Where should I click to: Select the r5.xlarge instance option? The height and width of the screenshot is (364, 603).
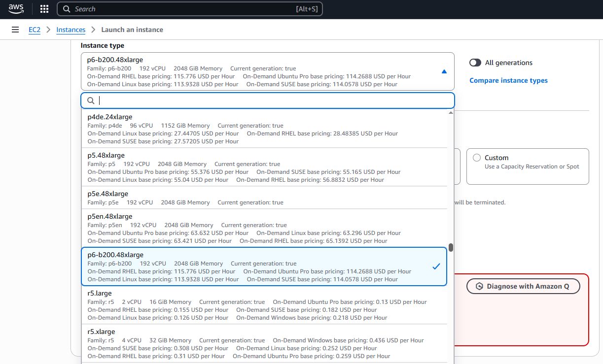264,343
